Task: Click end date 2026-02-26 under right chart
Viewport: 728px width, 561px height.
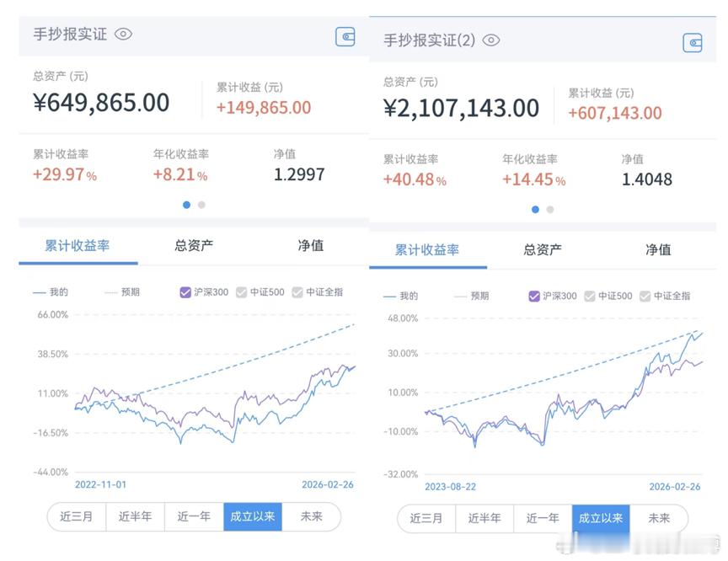Action: click(675, 487)
